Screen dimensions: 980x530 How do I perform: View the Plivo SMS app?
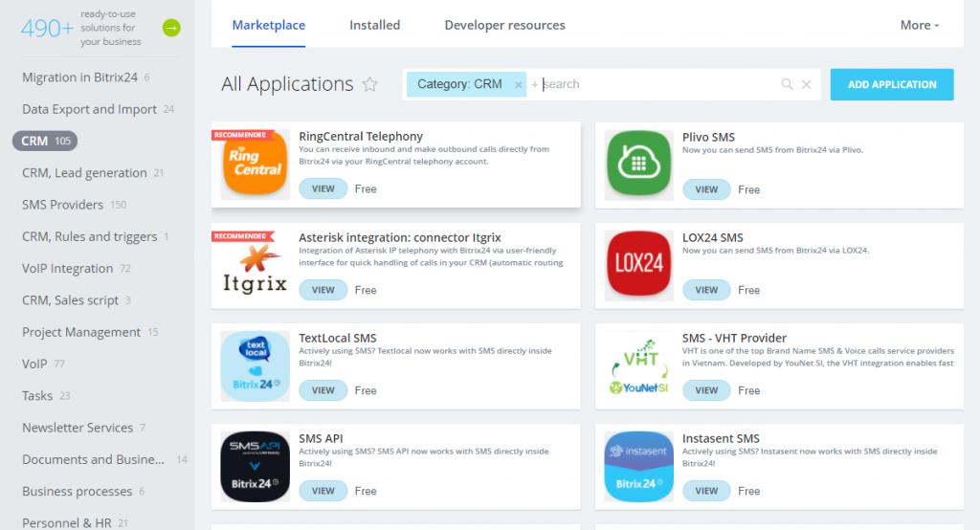(x=706, y=189)
